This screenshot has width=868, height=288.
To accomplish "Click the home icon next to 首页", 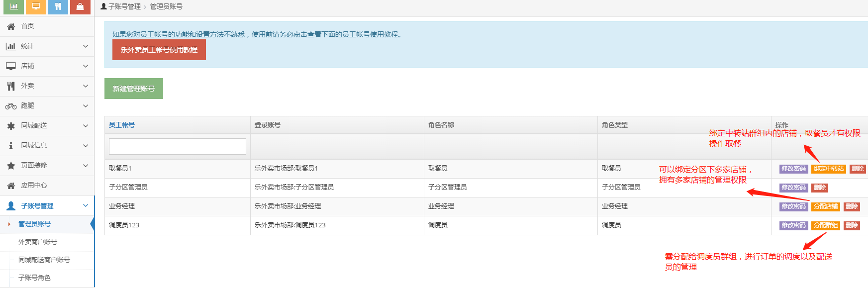I will coord(11,26).
